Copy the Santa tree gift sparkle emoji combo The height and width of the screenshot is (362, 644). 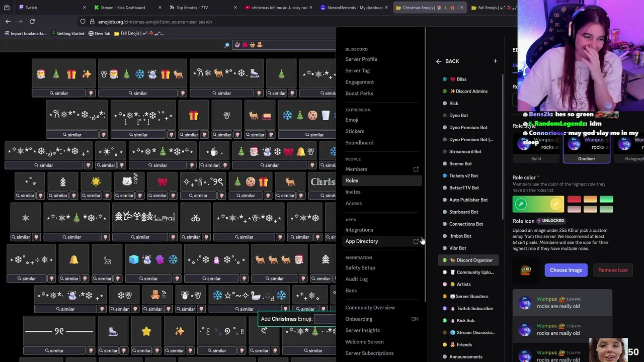[x=63, y=74]
